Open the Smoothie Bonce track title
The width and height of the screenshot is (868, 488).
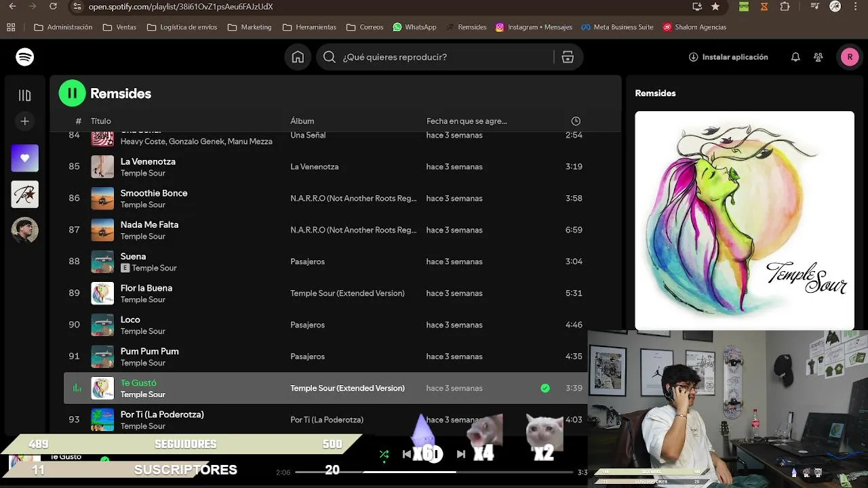tap(154, 193)
